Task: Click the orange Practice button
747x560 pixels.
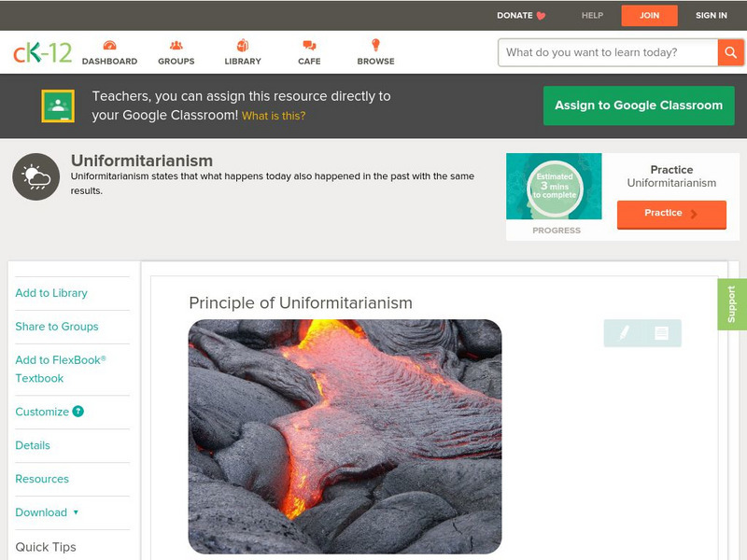Action: (x=671, y=215)
